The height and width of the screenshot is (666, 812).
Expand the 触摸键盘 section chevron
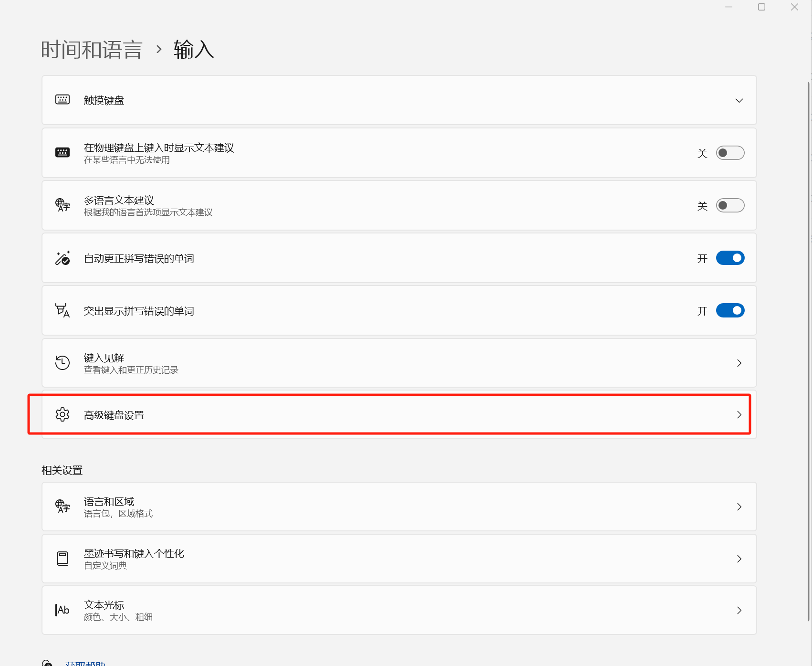pos(739,100)
